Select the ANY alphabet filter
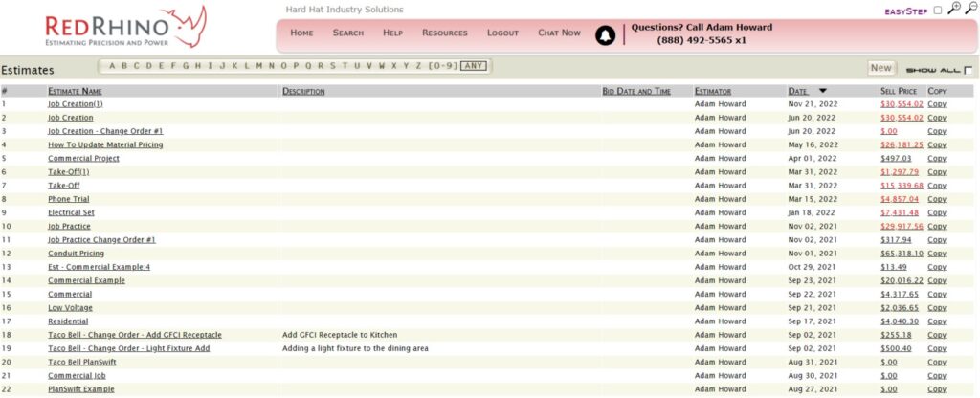Screen dimensions: 980x398 (x=473, y=66)
